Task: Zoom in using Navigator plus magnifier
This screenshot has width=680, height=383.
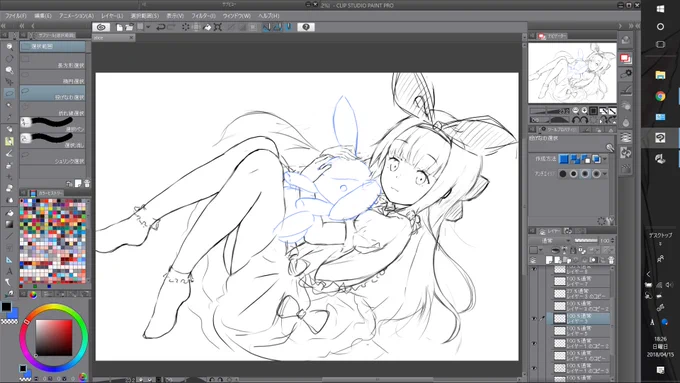Action: (584, 111)
